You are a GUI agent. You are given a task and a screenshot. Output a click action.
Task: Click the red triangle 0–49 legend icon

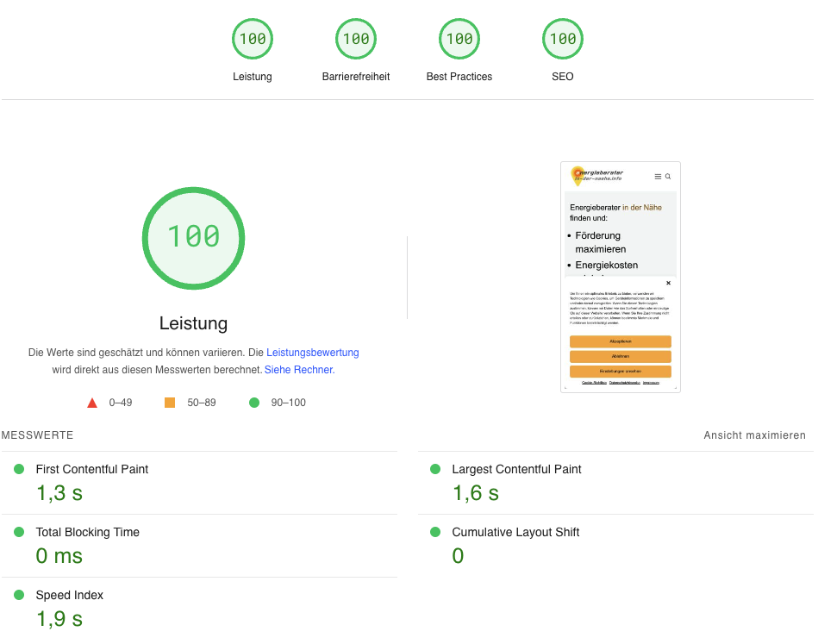point(92,403)
